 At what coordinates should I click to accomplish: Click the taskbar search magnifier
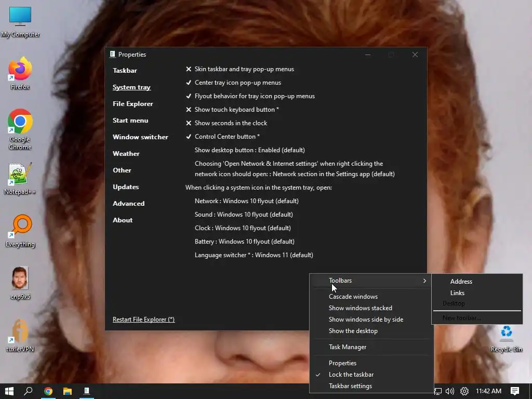coord(28,391)
